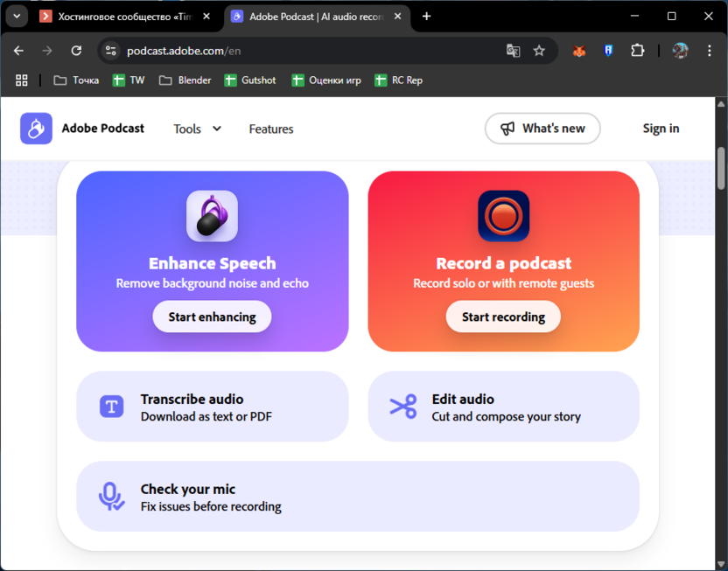Viewport: 728px width, 571px height.
Task: Click "Record solo or with remote guests" text
Action: tap(504, 283)
